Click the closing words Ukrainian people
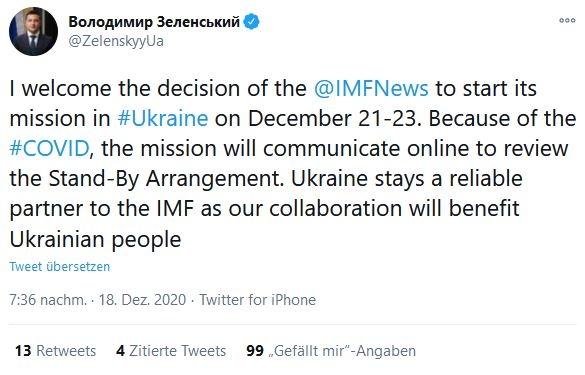 [x=96, y=239]
